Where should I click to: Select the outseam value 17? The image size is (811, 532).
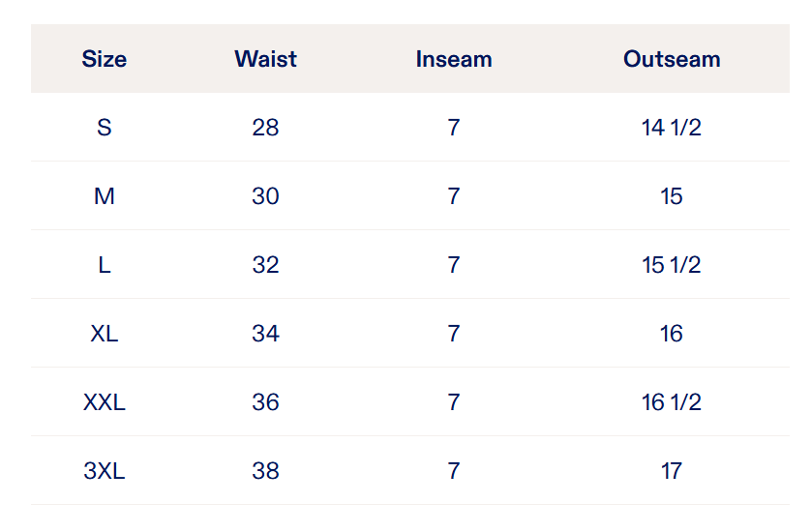point(672,471)
